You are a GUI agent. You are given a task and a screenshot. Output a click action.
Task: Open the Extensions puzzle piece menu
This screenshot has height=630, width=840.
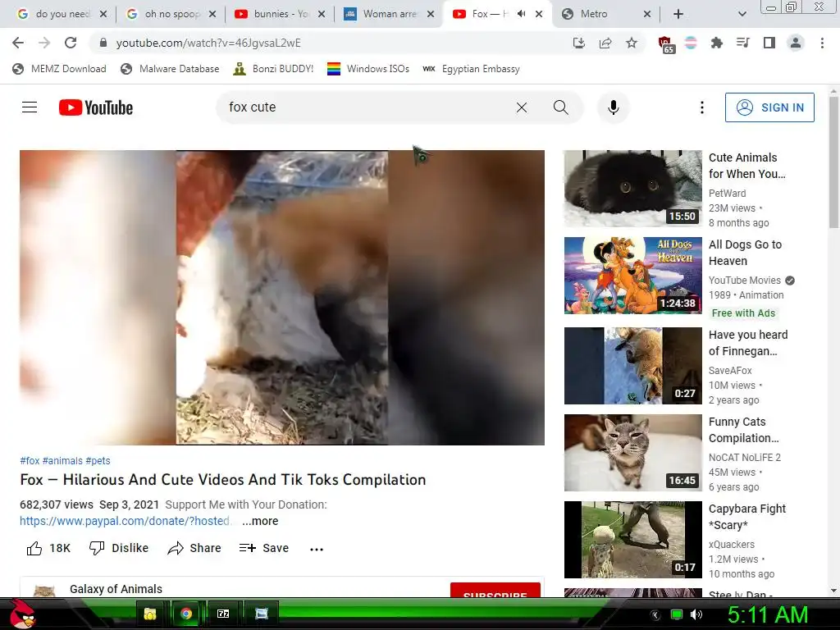716,43
